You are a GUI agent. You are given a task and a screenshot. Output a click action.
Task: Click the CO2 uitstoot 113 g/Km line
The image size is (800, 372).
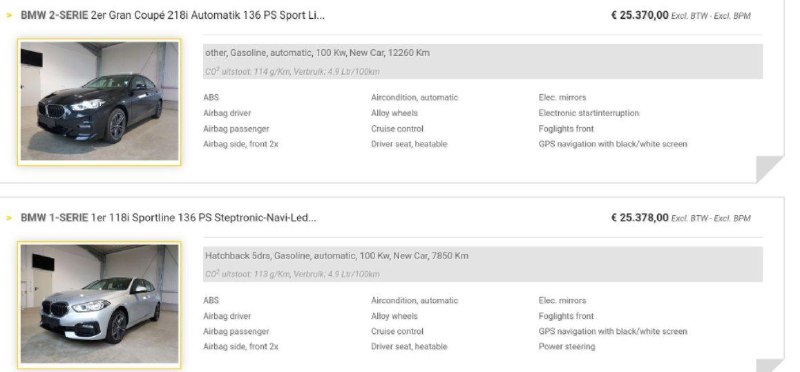coord(292,275)
